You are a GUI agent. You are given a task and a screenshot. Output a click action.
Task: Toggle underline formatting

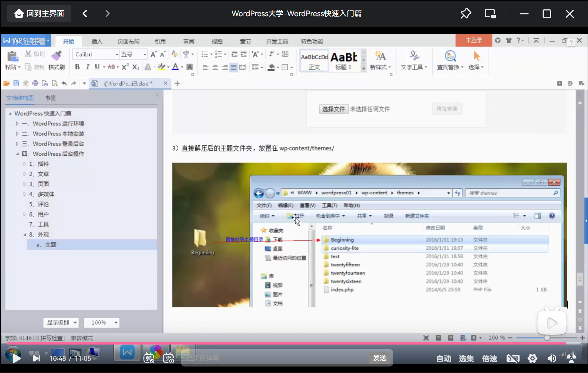pos(97,67)
